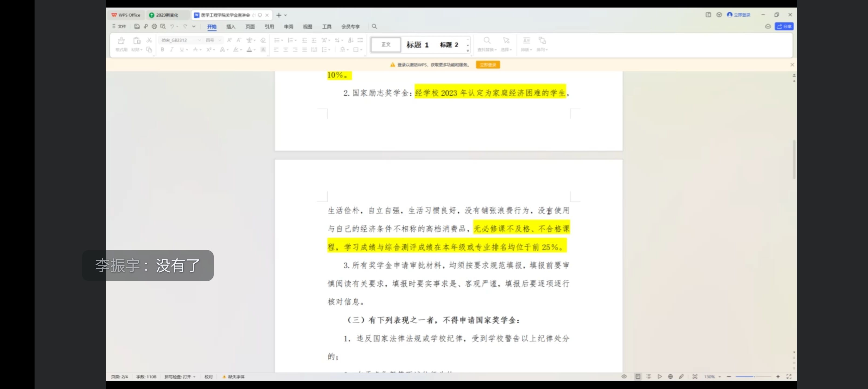The height and width of the screenshot is (389, 868).
Task: Switch to the 插入 ribbon tab
Action: 231,26
